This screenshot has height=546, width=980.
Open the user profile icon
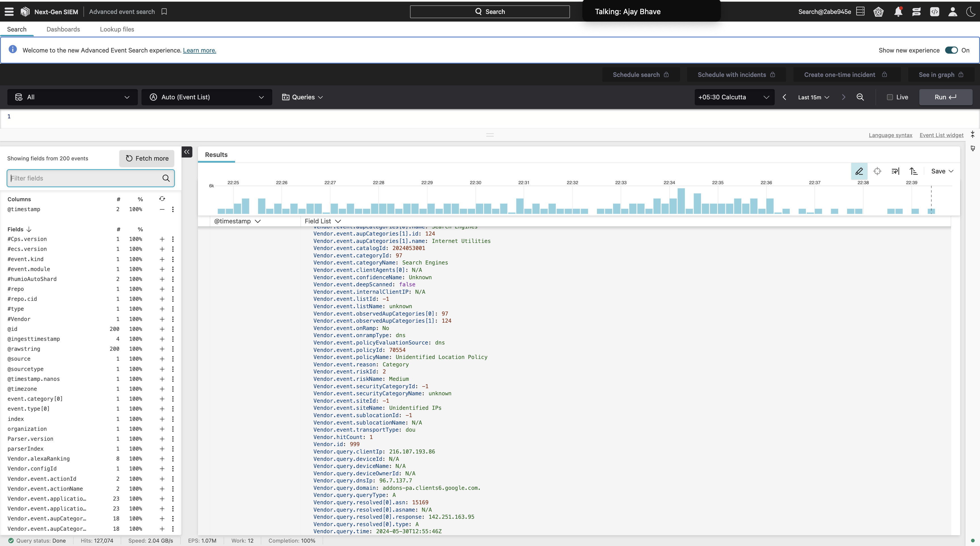(952, 12)
